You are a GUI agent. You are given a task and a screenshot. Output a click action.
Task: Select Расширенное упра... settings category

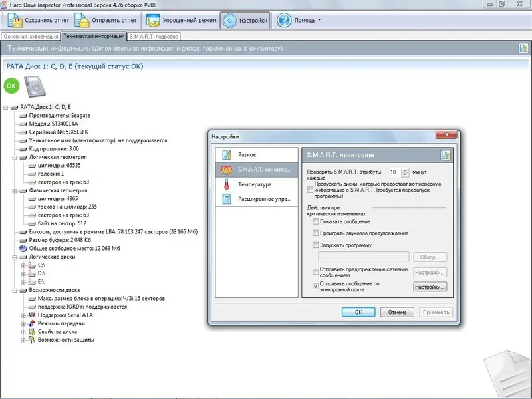click(257, 199)
